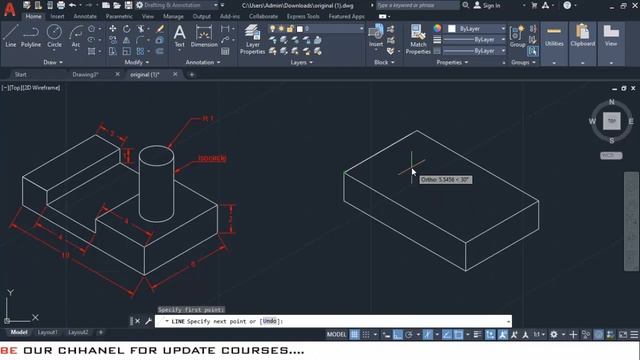The width and height of the screenshot is (640, 360).
Task: Click Match Properties tool
Action: [x=418, y=39]
